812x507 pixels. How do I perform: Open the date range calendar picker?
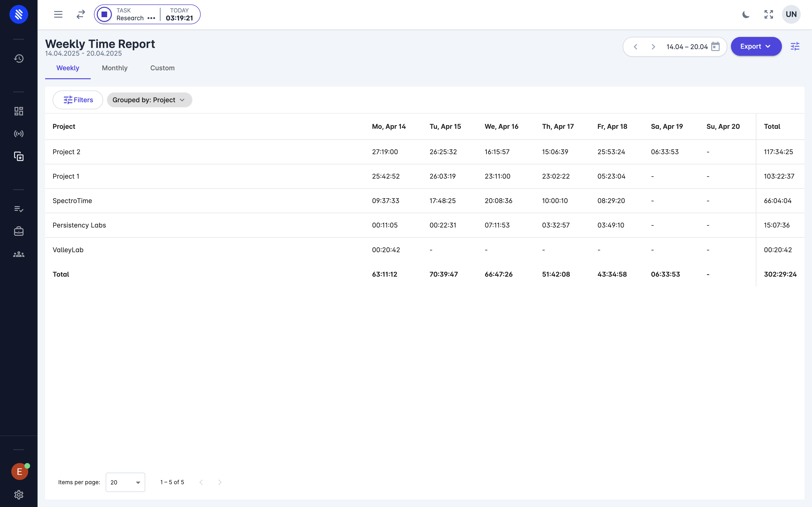[715, 47]
